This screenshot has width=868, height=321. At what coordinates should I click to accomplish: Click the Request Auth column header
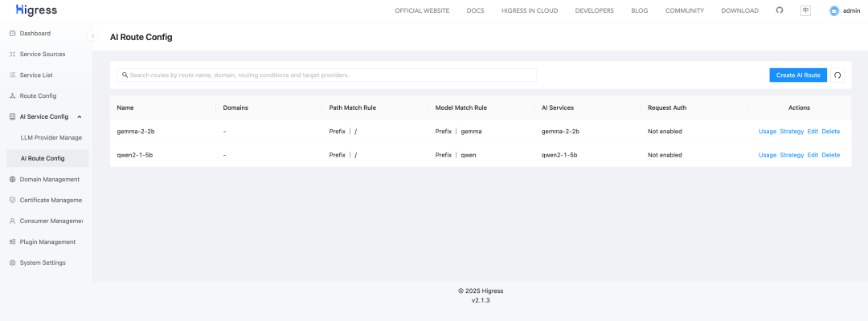pos(667,108)
